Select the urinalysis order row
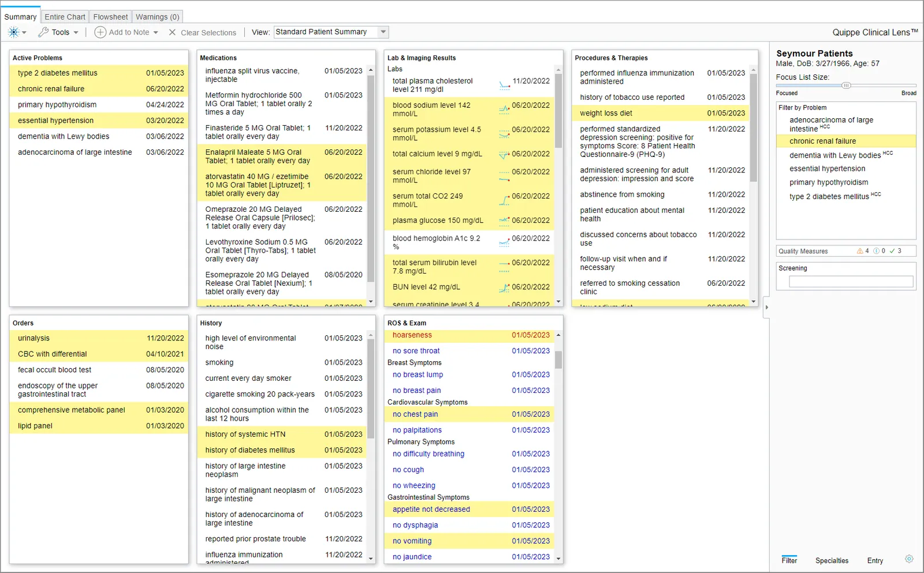This screenshot has height=573, width=924. coord(99,339)
